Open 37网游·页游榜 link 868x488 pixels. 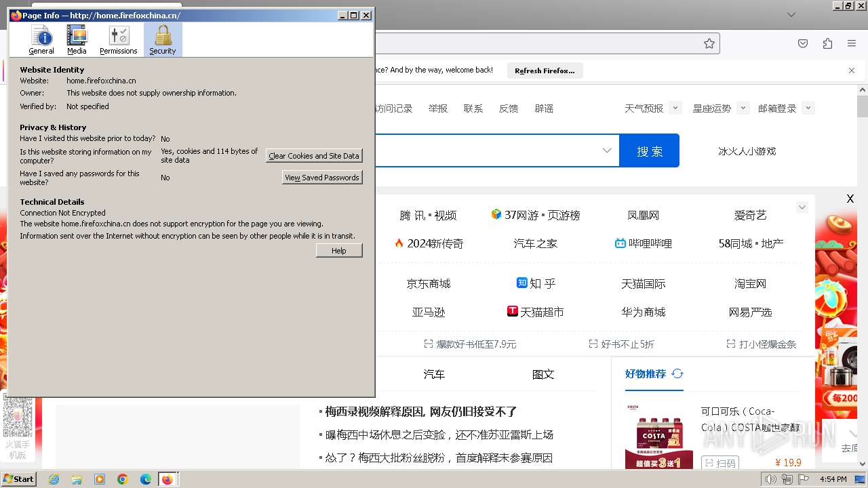point(536,215)
